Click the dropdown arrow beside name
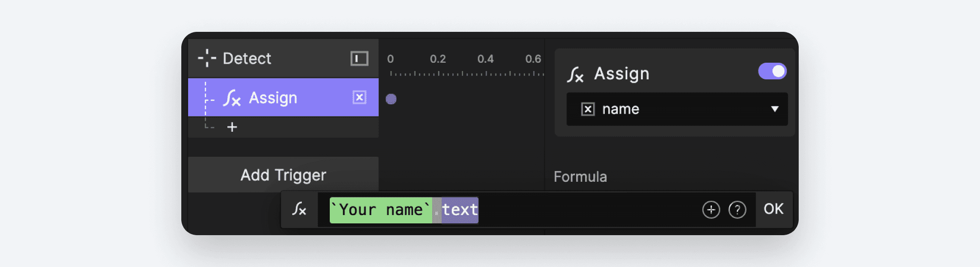Screen dimensions: 980x267 point(775,109)
